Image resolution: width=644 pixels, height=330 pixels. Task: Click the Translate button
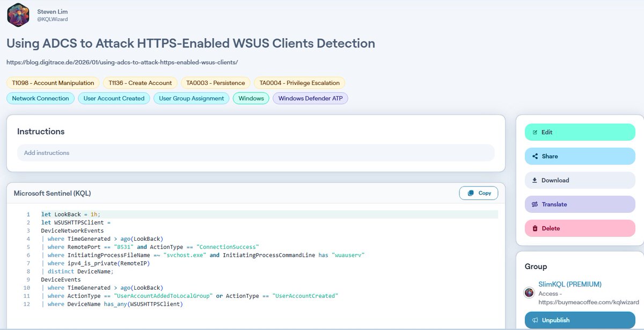(x=580, y=204)
